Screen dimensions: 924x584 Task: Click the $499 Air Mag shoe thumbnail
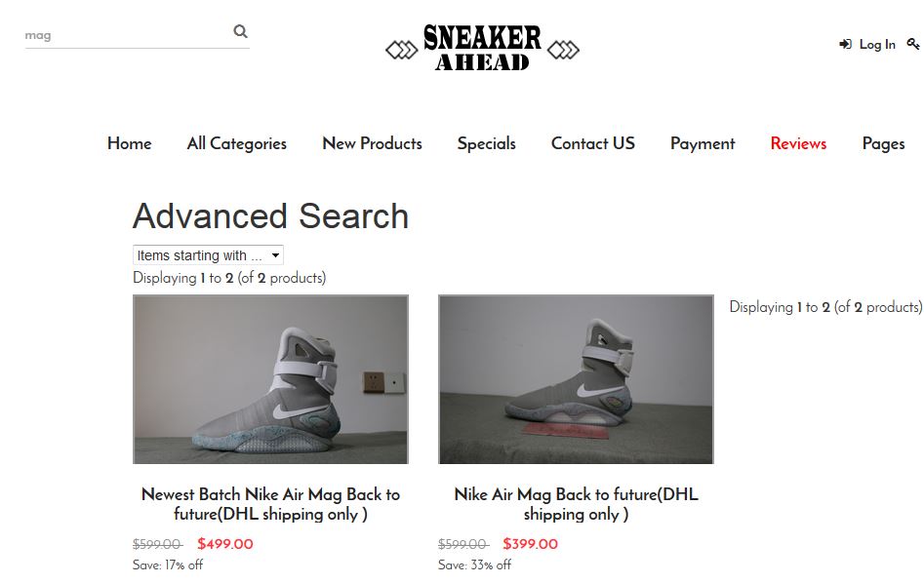click(270, 379)
